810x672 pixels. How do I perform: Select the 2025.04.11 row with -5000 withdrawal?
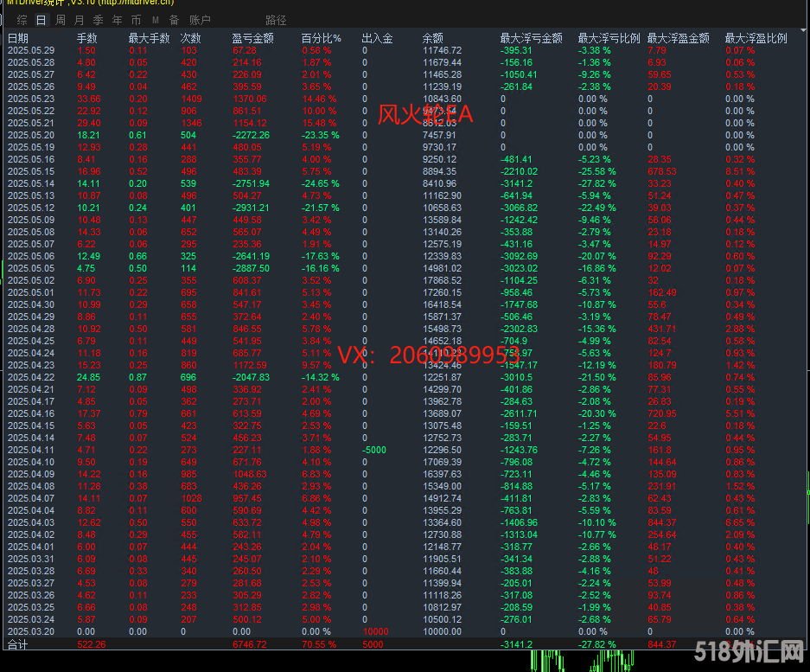pyautogui.click(x=31, y=450)
